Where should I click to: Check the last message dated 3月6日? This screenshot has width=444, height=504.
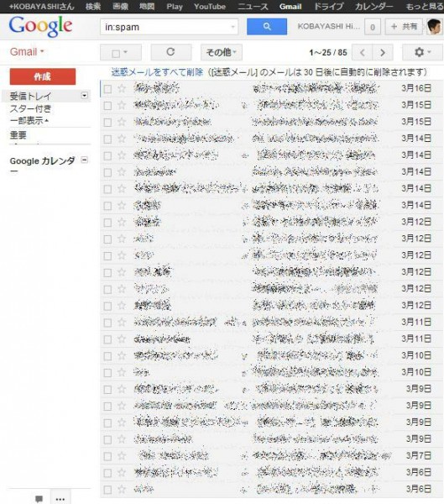(x=107, y=490)
